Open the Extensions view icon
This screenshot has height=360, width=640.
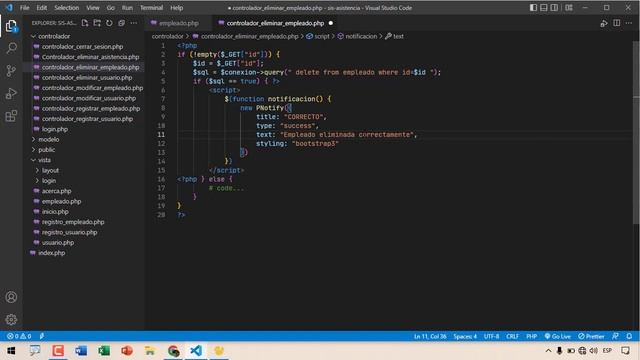[x=11, y=116]
